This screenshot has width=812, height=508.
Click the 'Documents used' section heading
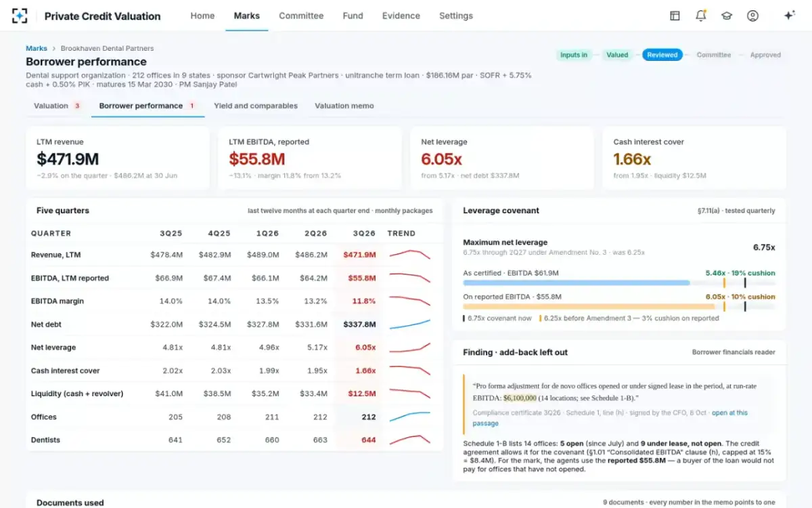[70, 503]
